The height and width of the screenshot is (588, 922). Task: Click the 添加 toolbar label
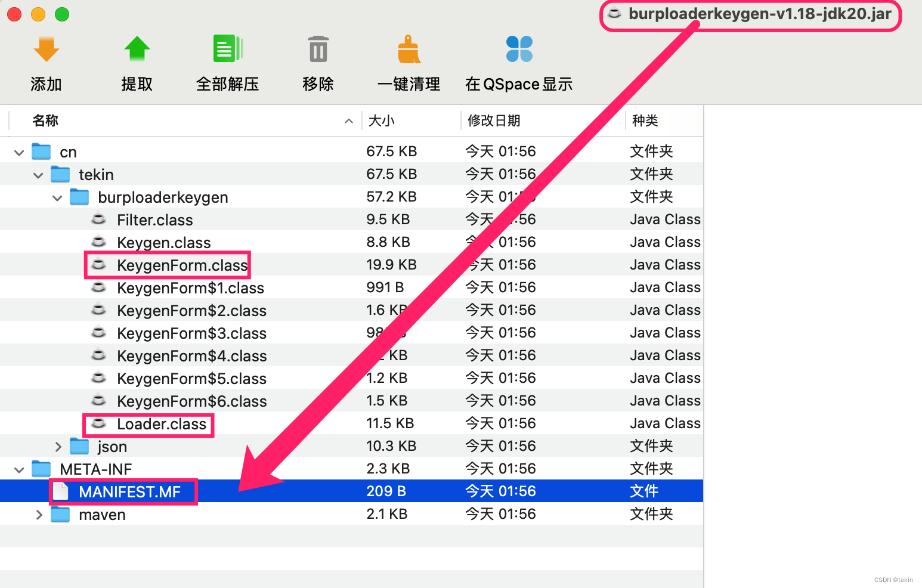(x=47, y=84)
